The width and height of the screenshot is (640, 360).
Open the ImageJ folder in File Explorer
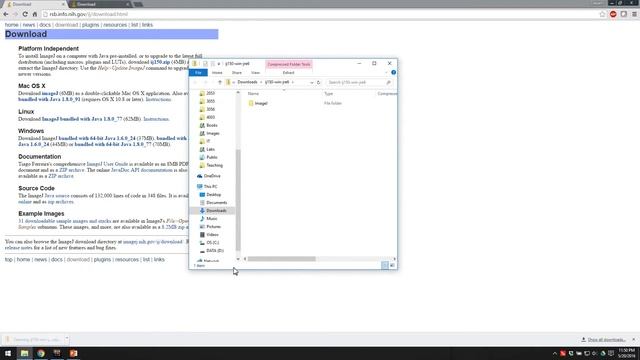click(x=258, y=103)
